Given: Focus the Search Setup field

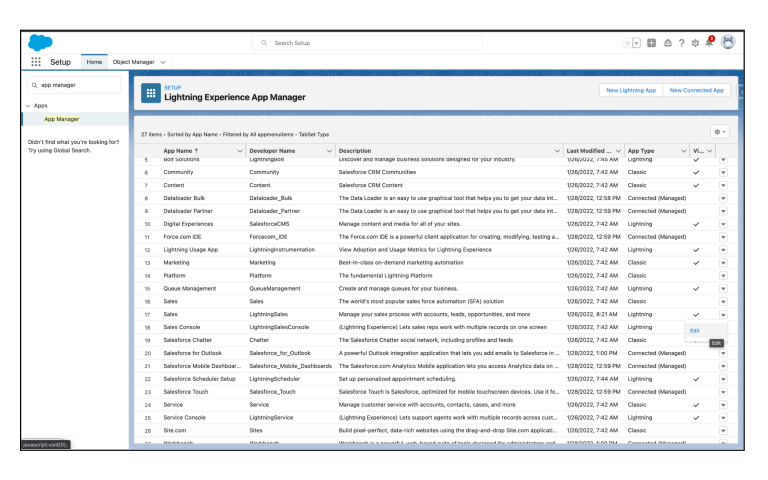Looking at the screenshot, I should (367, 43).
